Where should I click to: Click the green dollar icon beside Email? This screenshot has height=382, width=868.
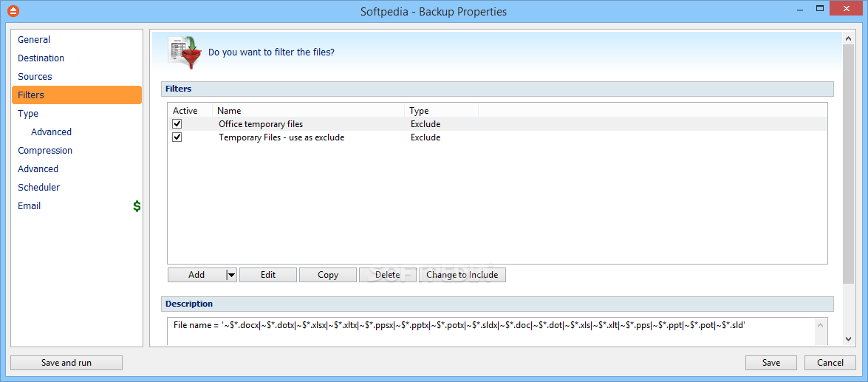click(137, 206)
